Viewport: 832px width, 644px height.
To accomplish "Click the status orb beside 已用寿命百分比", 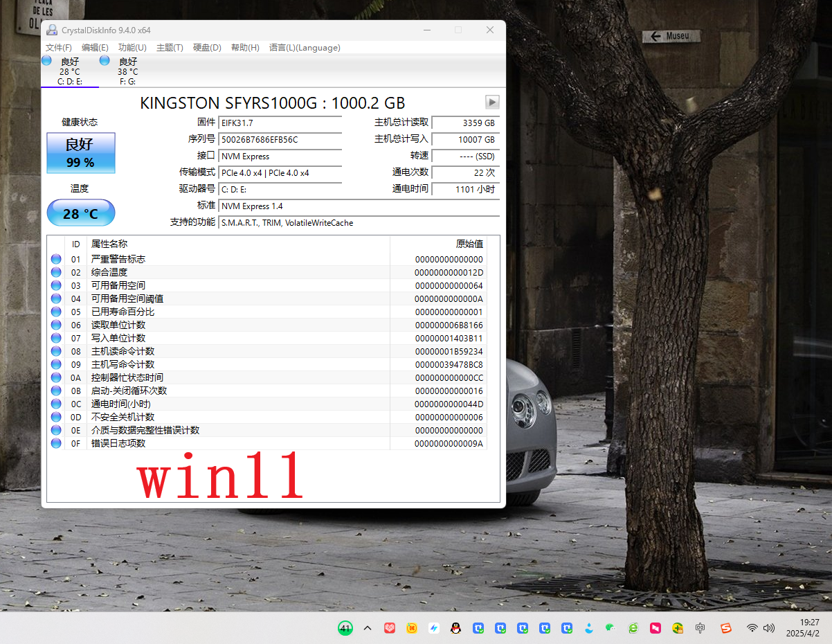I will [56, 312].
